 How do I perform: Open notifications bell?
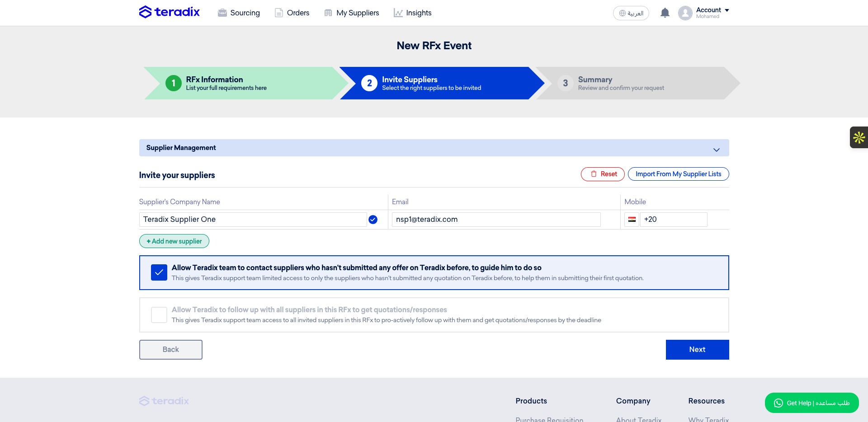(665, 13)
